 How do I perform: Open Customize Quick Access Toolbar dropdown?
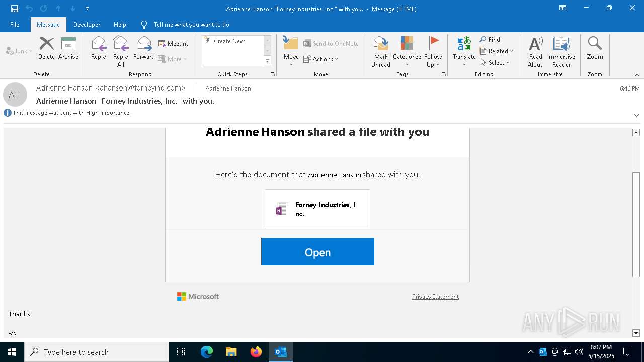click(88, 9)
